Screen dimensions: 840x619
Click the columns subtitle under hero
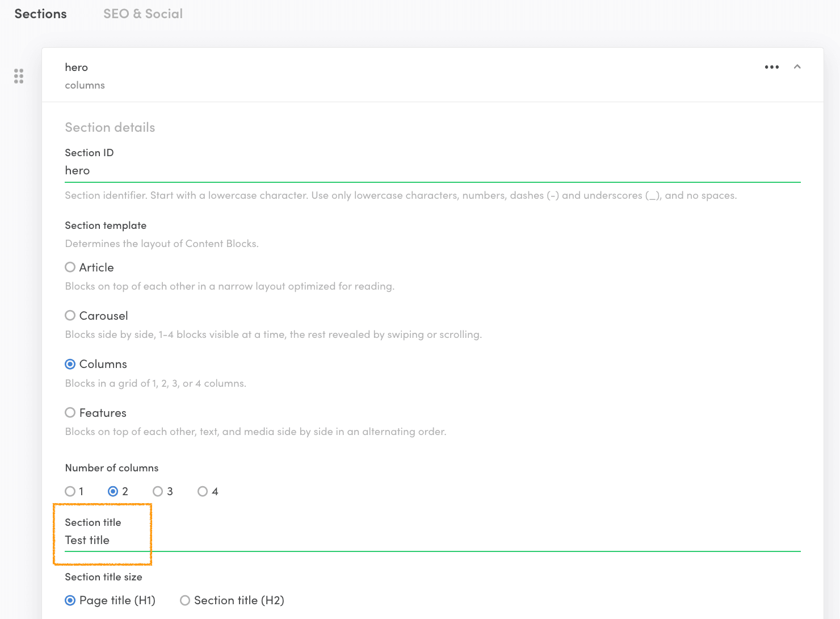(x=85, y=85)
